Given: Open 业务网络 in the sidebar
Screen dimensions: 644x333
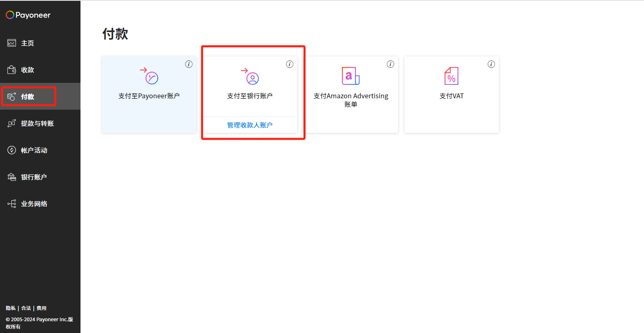Looking at the screenshot, I should (40, 204).
